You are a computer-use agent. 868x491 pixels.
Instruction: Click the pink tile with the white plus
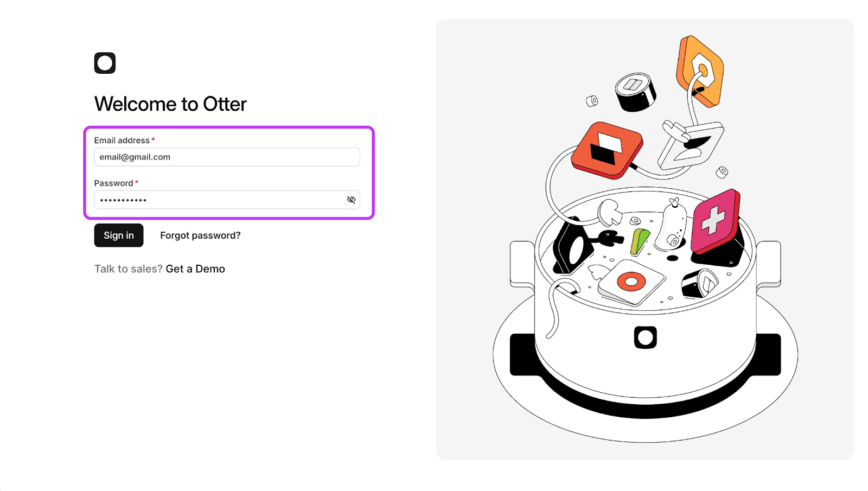tap(715, 221)
